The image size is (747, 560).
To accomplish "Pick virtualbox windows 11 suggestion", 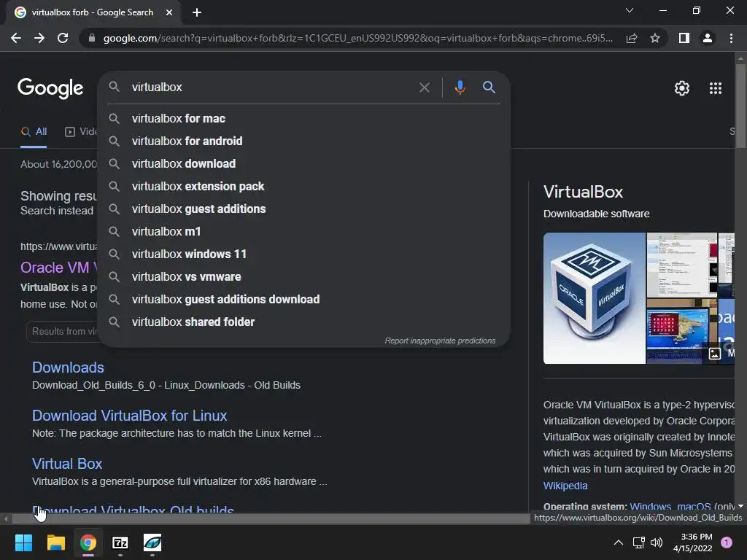I will point(304,254).
